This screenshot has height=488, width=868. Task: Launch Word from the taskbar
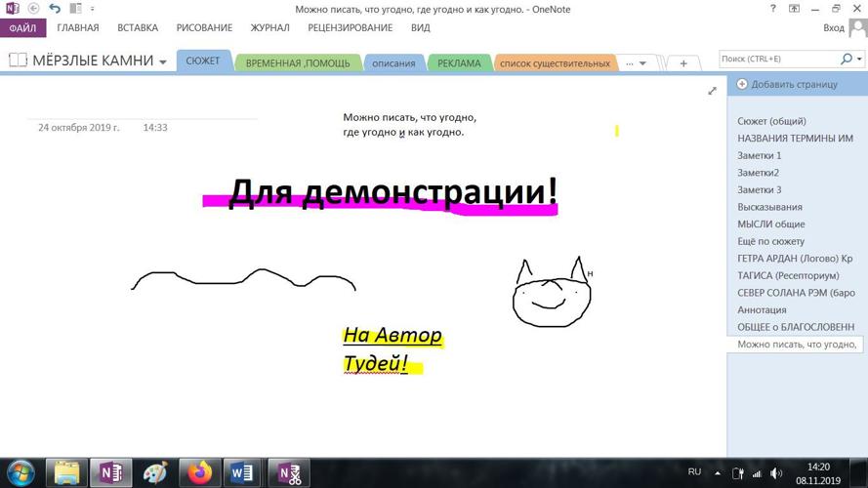pos(243,473)
